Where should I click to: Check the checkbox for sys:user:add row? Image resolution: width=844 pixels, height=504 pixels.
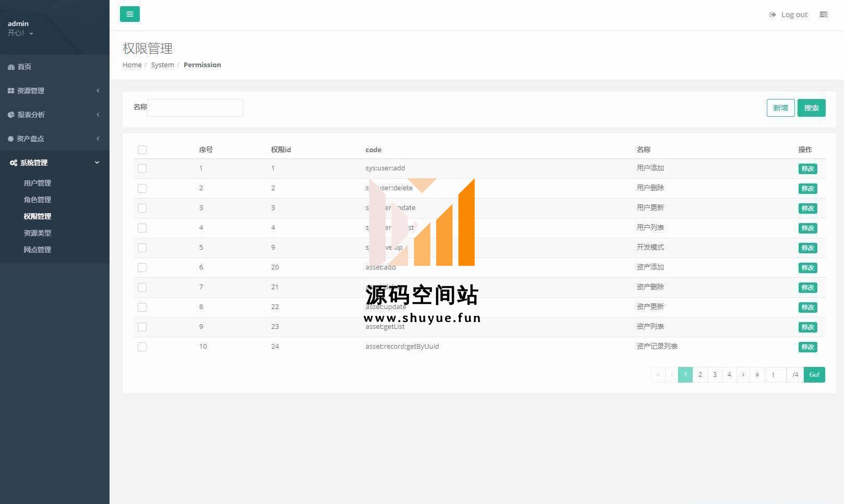pos(142,169)
